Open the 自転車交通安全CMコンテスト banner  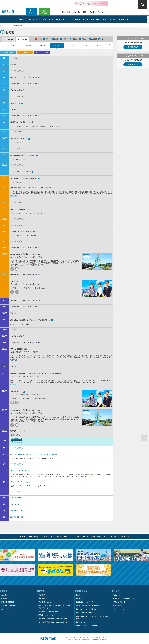[93, 555]
